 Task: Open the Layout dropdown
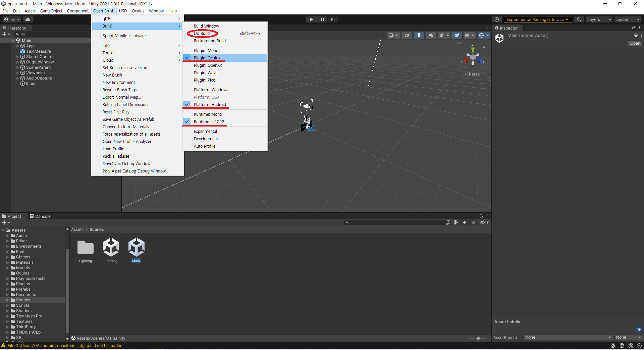coord(627,19)
